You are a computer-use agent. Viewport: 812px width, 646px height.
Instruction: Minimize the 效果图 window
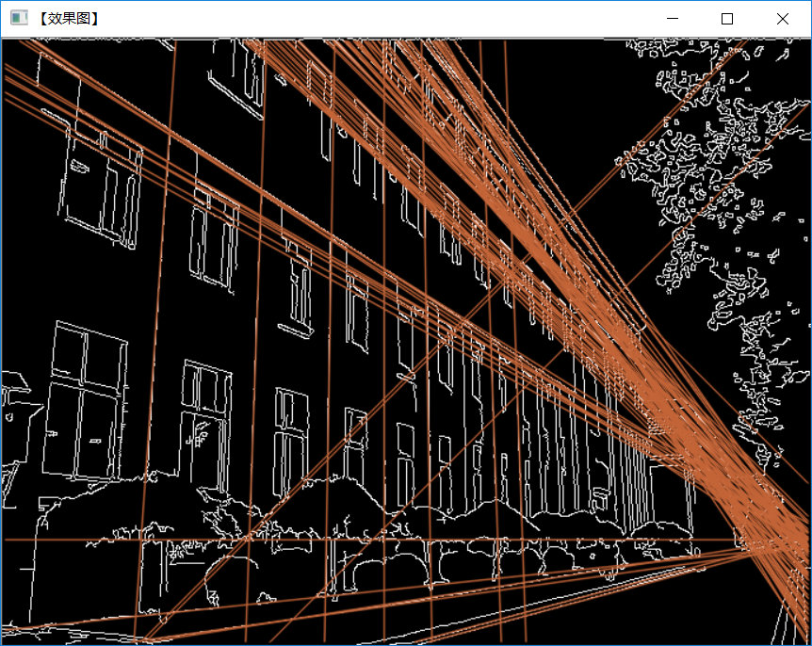672,19
